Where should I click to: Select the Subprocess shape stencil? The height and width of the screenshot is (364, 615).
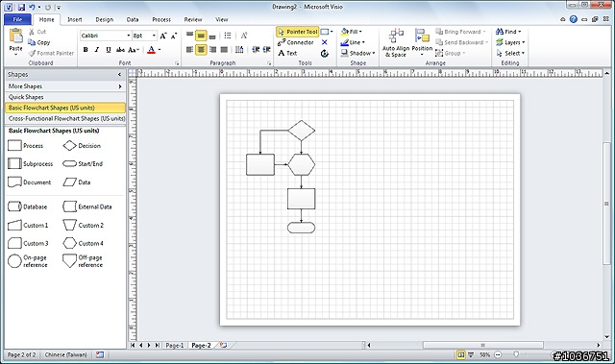tap(30, 164)
